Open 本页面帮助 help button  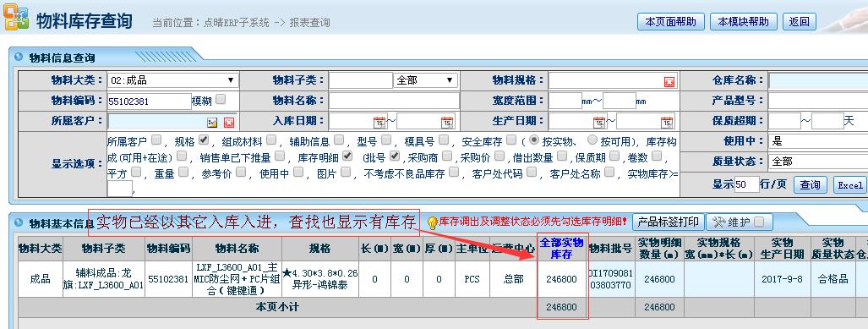(x=670, y=22)
